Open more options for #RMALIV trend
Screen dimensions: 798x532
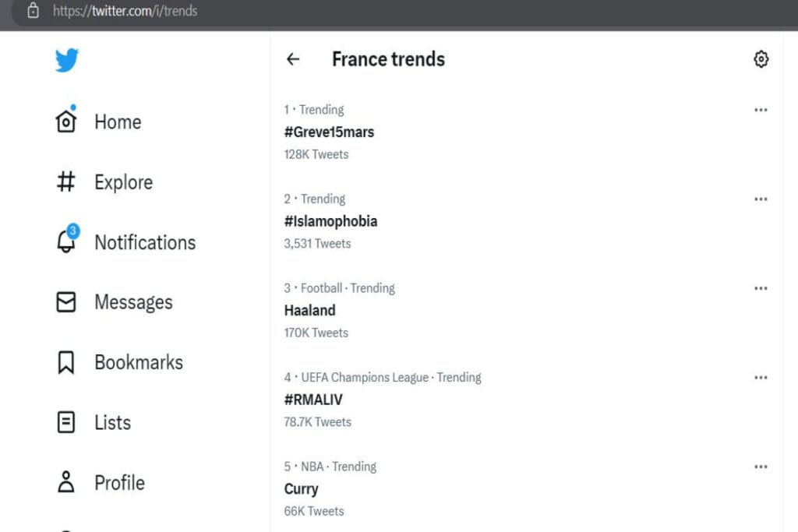761,377
